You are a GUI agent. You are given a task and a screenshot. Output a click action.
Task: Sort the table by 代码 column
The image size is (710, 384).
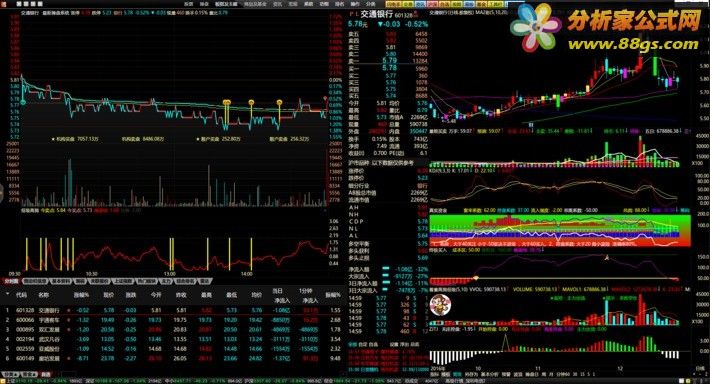(x=21, y=294)
